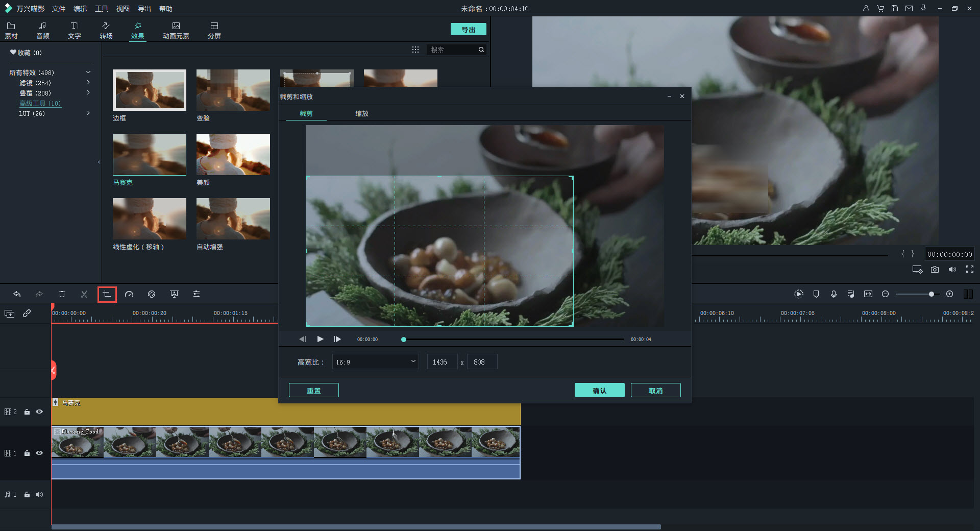Click the voiceover microphone icon

pyautogui.click(x=834, y=294)
